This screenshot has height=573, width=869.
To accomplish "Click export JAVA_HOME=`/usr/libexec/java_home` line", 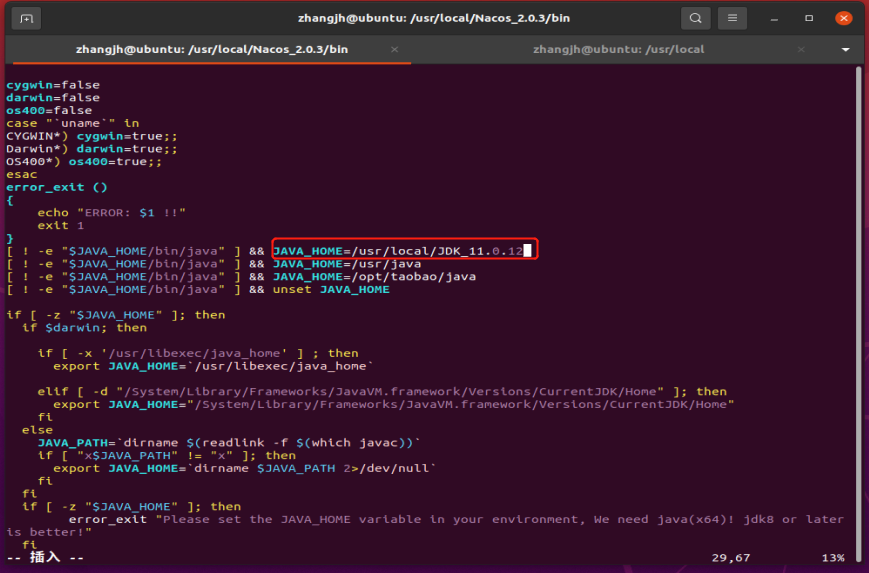I will click(213, 366).
